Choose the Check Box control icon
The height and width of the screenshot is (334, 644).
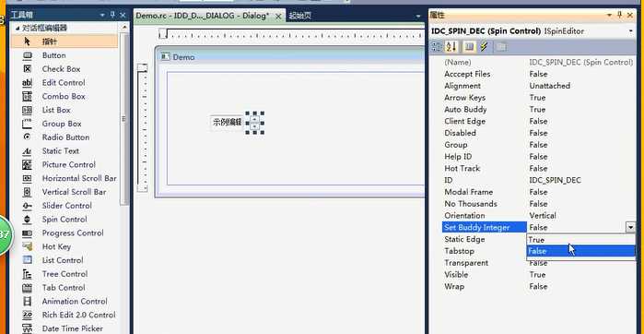point(27,68)
